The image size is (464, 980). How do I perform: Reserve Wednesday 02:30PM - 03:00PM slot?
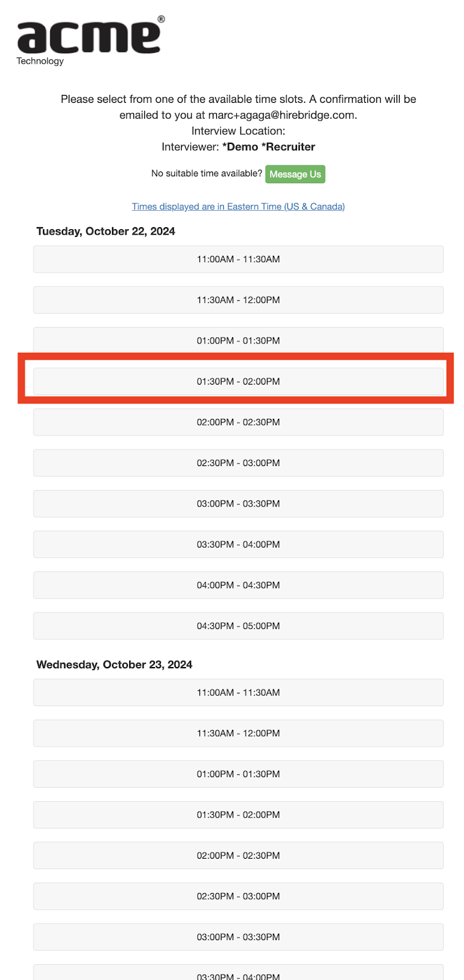point(238,896)
